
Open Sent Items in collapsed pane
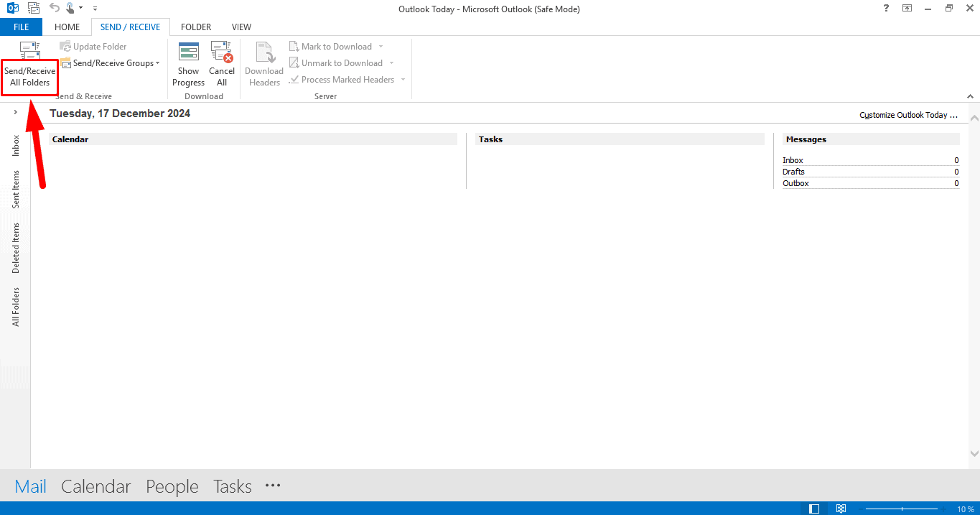click(16, 190)
